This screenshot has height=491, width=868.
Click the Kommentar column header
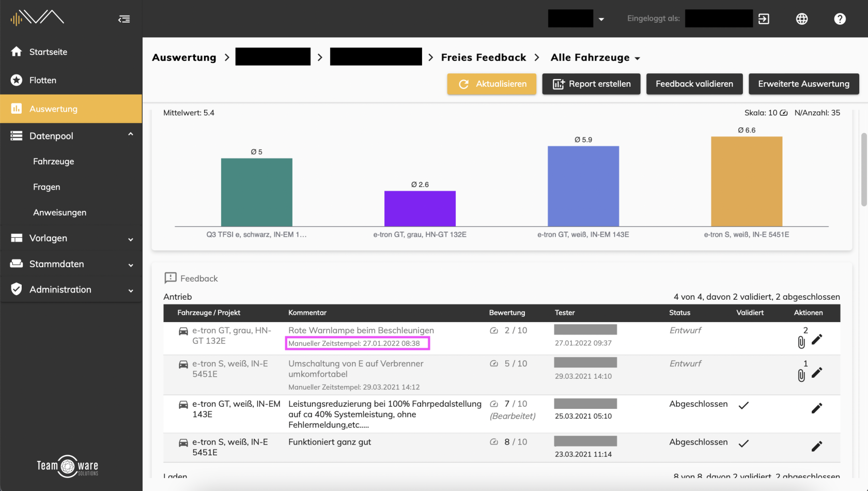pos(307,313)
